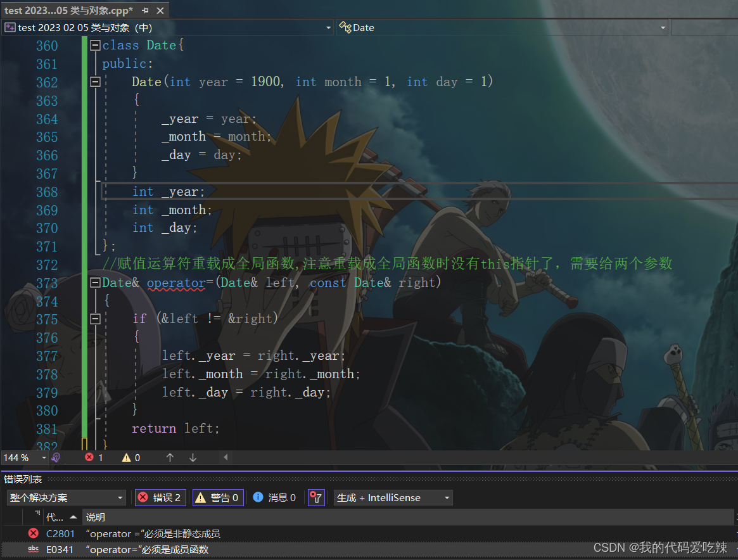Viewport: 738px width, 560px height.
Task: Collapse the class Date block
Action: (95, 45)
